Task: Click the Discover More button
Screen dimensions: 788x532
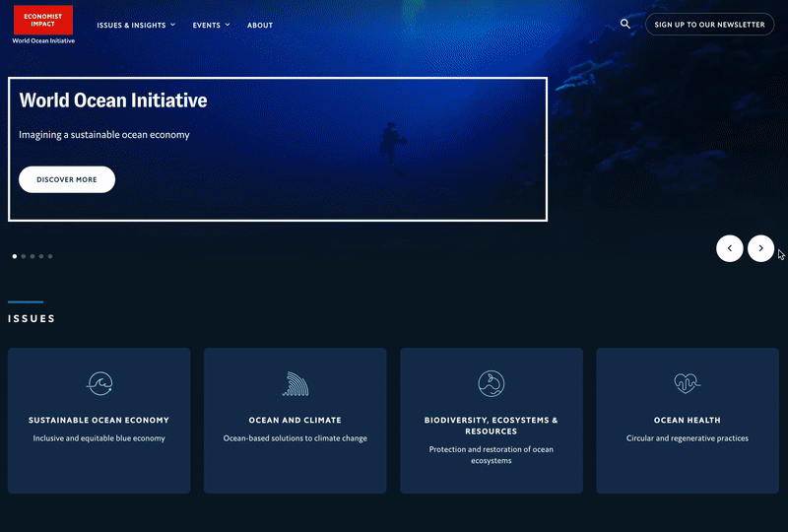Action: [67, 179]
